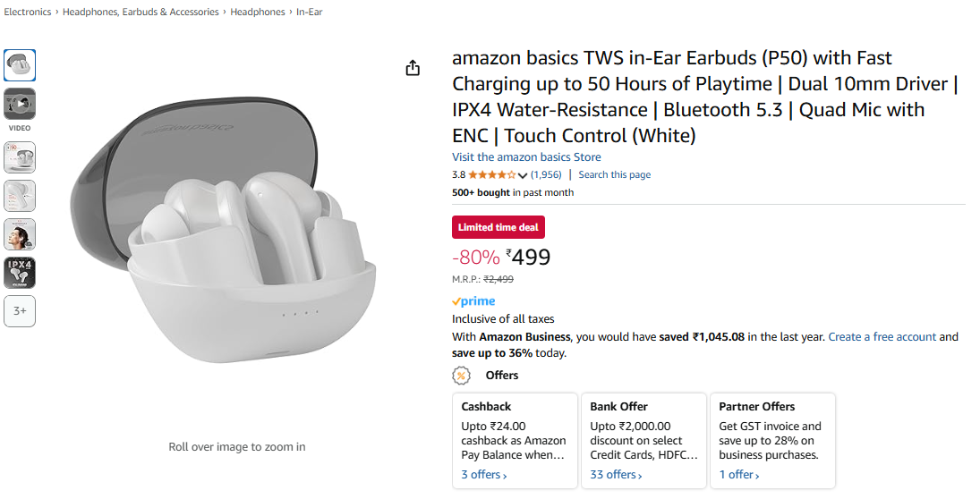
Task: Open the In-Ear breadcrumb category
Action: (x=310, y=13)
